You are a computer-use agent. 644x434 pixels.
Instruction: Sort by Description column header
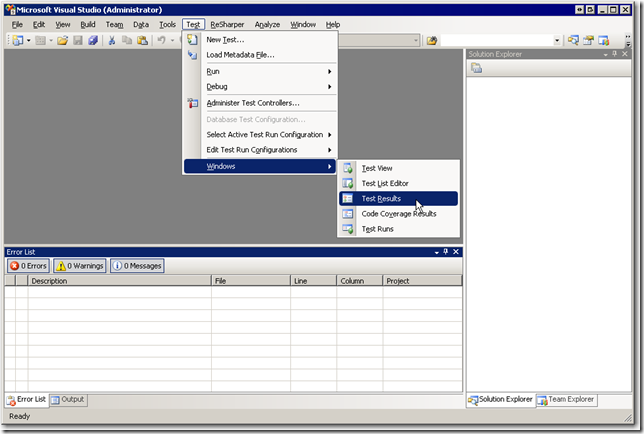point(120,281)
